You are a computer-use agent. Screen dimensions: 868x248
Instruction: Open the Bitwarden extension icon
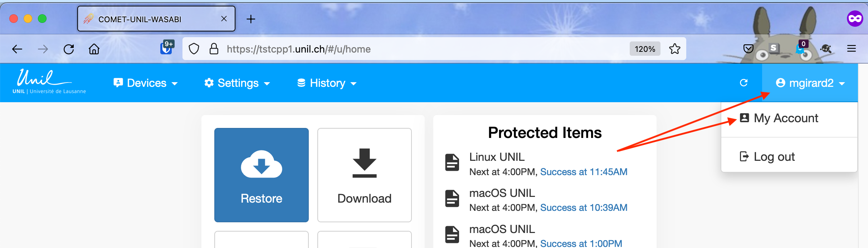click(166, 48)
